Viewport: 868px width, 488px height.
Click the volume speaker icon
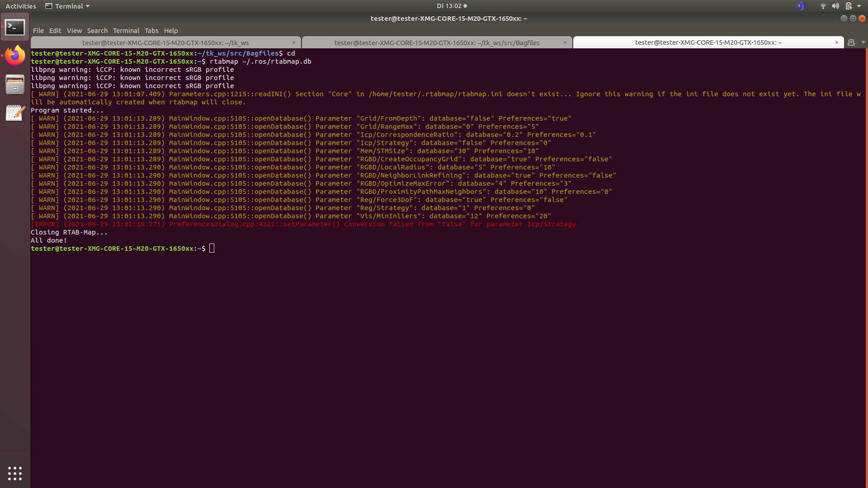pyautogui.click(x=835, y=6)
